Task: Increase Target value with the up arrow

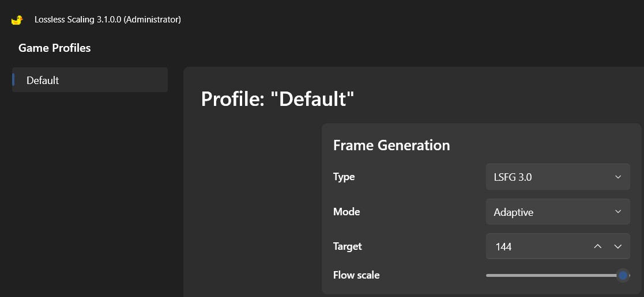Action: click(x=598, y=246)
